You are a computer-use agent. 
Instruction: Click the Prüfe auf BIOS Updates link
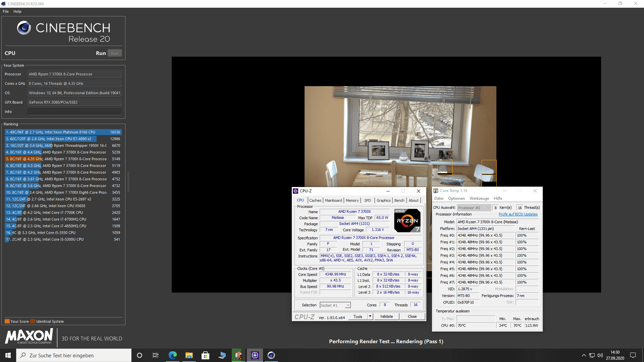(x=518, y=214)
